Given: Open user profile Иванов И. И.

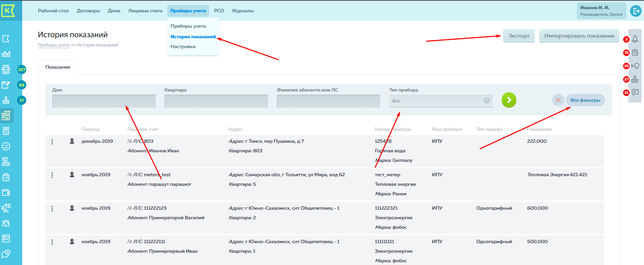Looking at the screenshot, I should point(601,11).
